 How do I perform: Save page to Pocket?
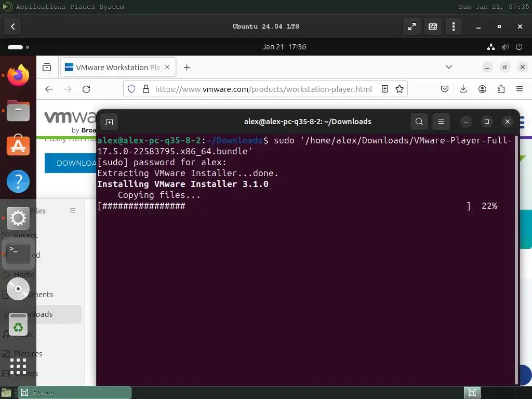[x=445, y=89]
